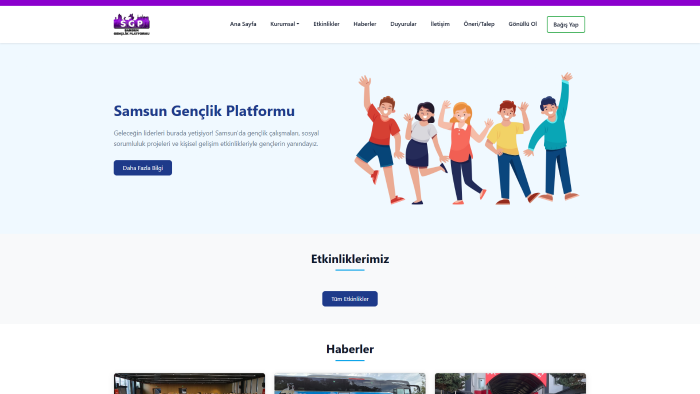Click the Samsun Gençlik Platformu heading
The image size is (700, 394).
[x=204, y=111]
